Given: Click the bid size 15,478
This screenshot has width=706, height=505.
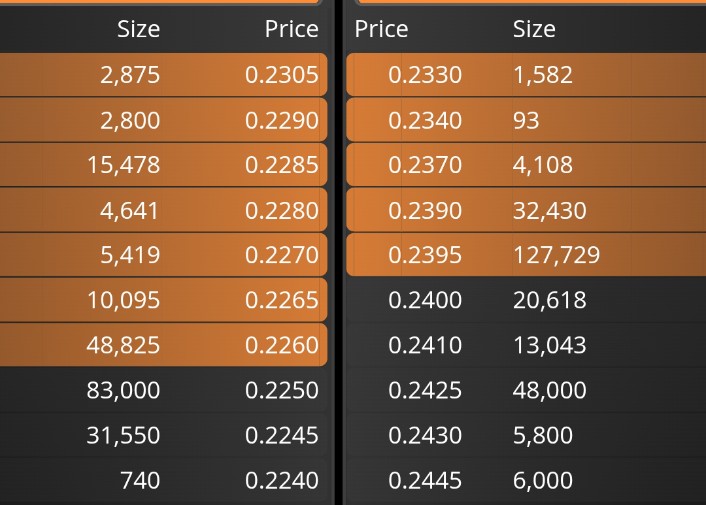Looking at the screenshot, I should 123,165.
